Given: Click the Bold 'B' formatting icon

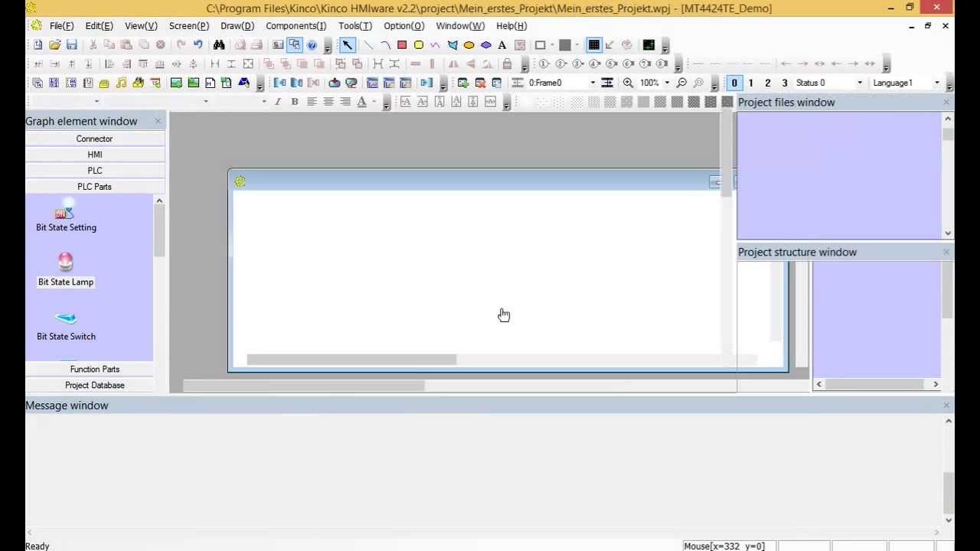Looking at the screenshot, I should [x=295, y=102].
